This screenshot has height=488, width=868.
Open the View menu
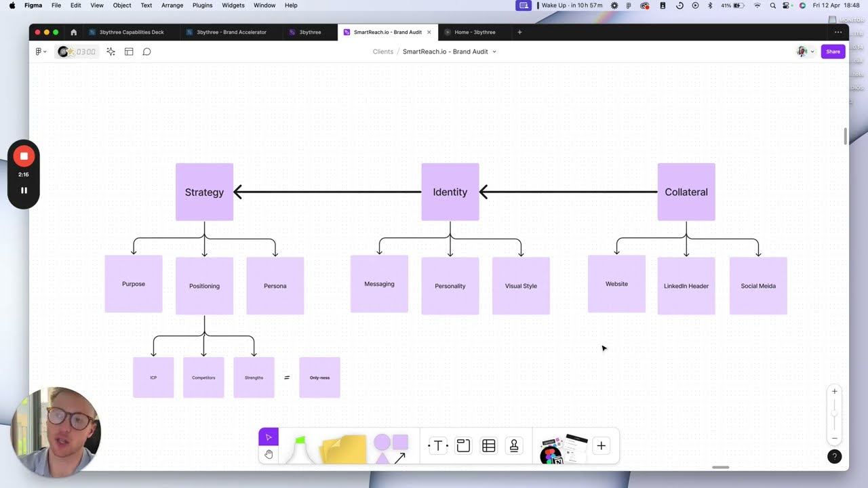point(97,5)
